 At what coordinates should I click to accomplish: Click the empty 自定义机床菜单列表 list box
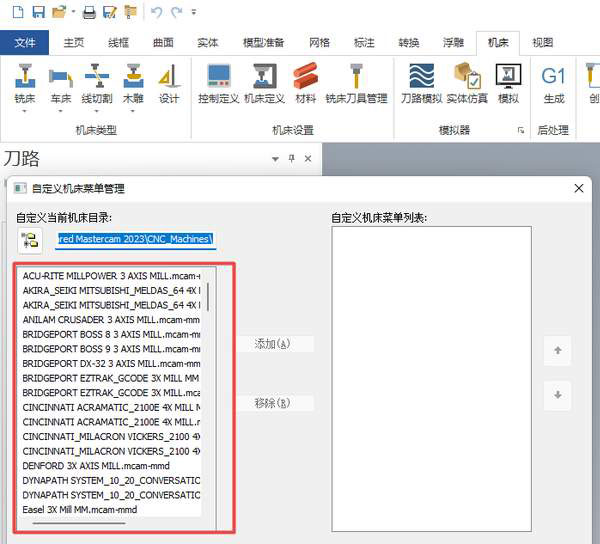pos(432,379)
